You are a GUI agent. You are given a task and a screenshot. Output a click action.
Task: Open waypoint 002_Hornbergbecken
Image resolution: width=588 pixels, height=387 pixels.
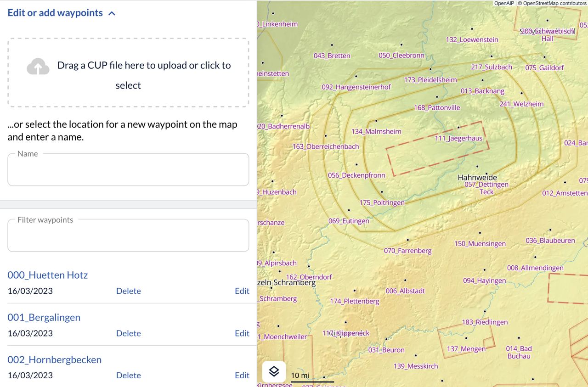point(55,359)
